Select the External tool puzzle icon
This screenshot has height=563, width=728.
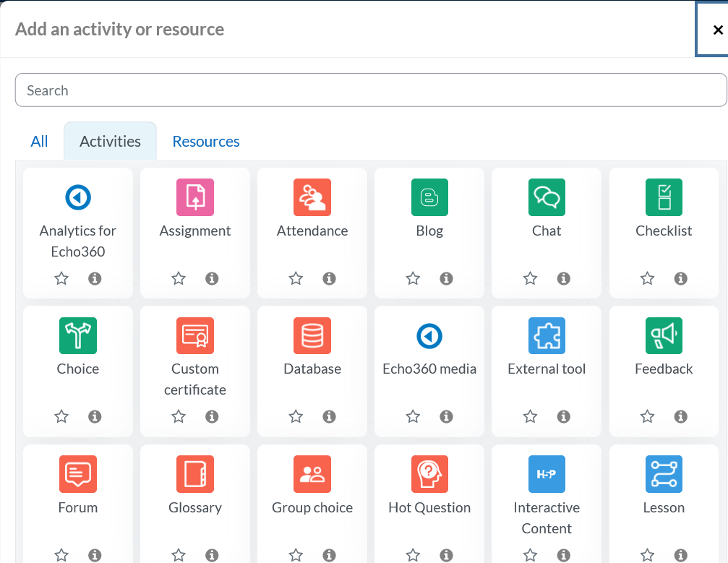[x=547, y=336]
